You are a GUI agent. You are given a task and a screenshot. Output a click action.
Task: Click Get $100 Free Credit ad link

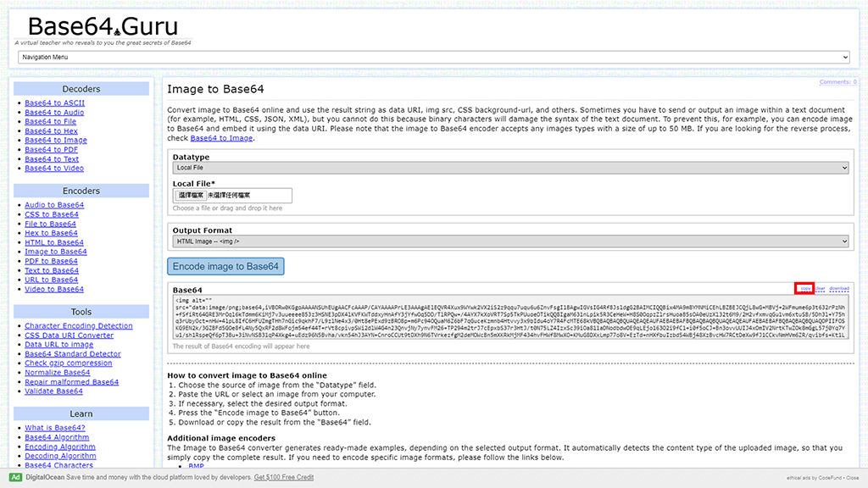click(284, 477)
